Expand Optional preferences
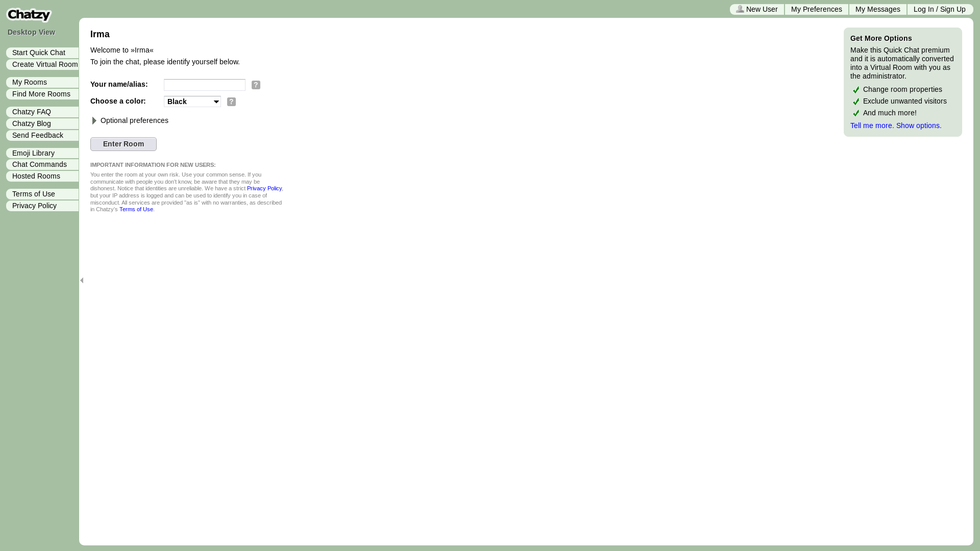Screen dimensions: 980x551 click(x=130, y=121)
